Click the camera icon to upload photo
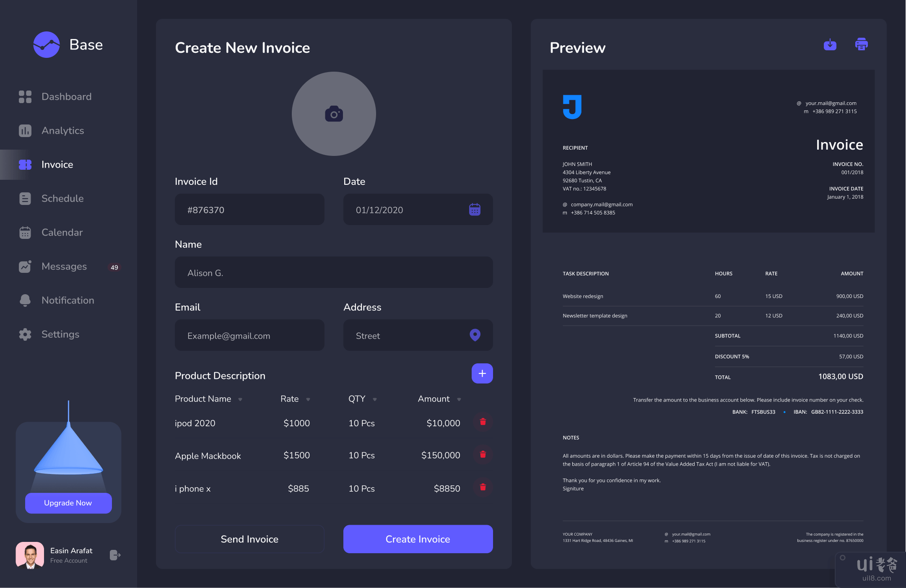 coord(334,114)
